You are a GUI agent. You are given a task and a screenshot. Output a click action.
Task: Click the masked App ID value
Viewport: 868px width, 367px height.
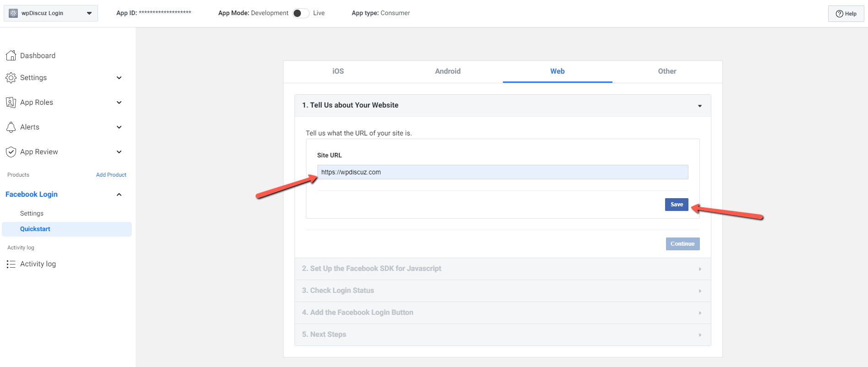point(165,13)
